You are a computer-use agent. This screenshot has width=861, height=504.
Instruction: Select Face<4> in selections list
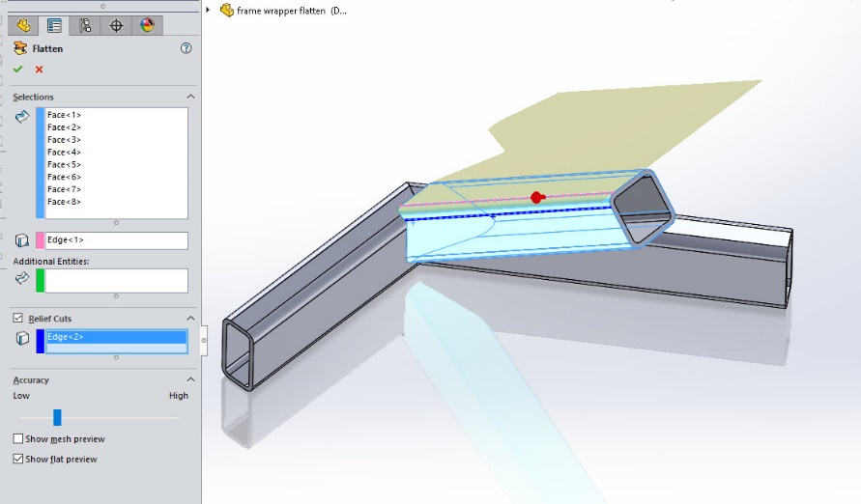[64, 152]
